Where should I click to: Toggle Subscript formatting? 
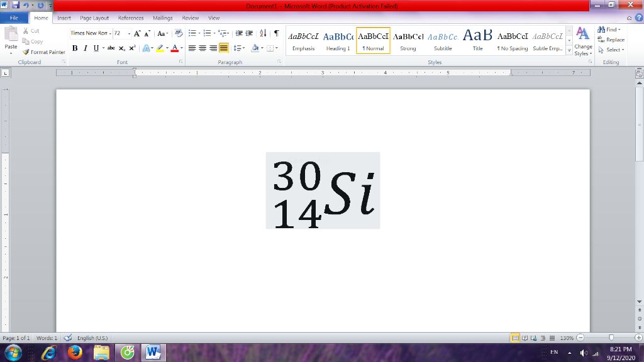(121, 48)
